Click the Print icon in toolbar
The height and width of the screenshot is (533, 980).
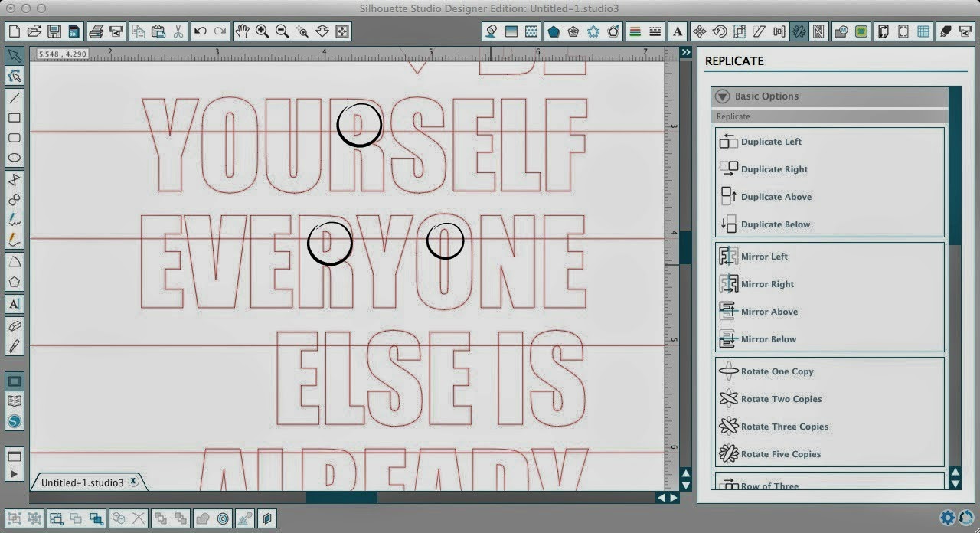click(x=96, y=31)
